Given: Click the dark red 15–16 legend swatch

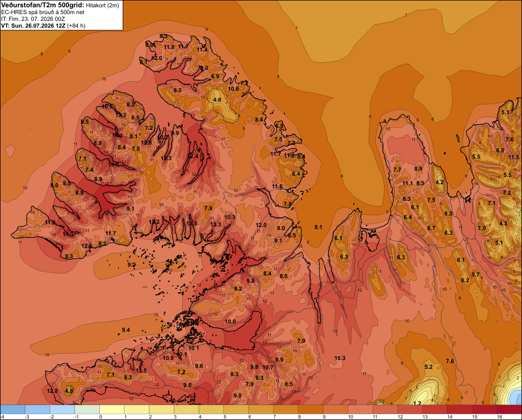Looking at the screenshot, I should point(484,409).
